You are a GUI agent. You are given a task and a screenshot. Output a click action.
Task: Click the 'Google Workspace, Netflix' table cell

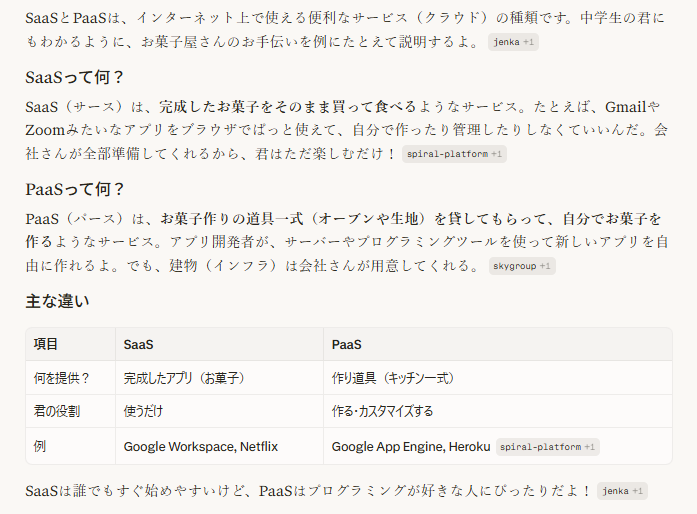(x=220, y=446)
